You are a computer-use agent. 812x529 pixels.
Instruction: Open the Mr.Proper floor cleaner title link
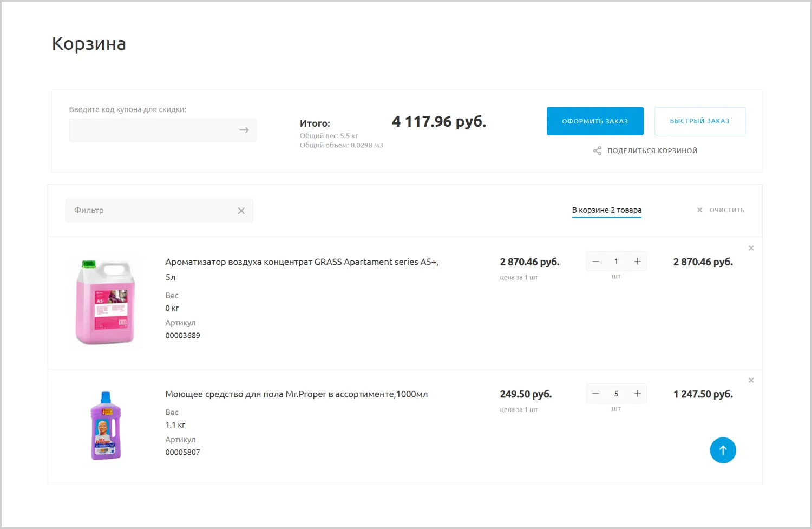[296, 394]
